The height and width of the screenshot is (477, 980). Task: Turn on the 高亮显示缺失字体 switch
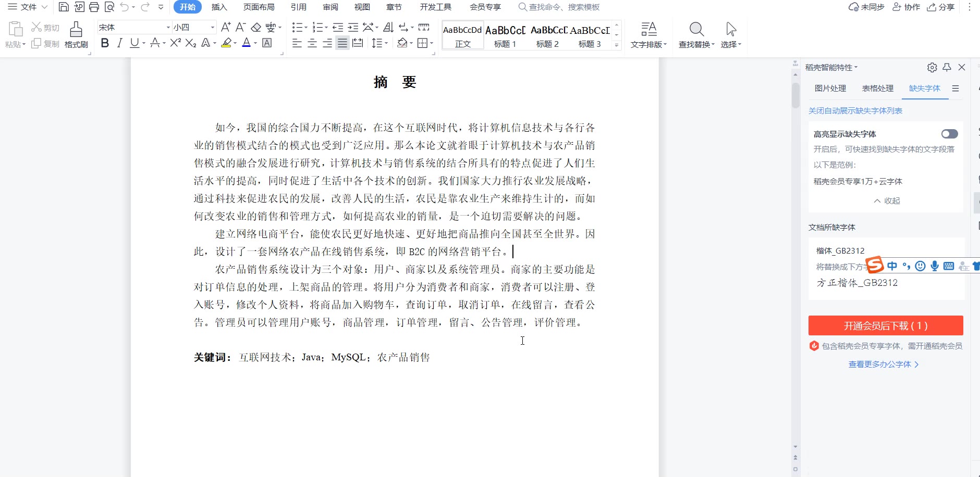(949, 134)
